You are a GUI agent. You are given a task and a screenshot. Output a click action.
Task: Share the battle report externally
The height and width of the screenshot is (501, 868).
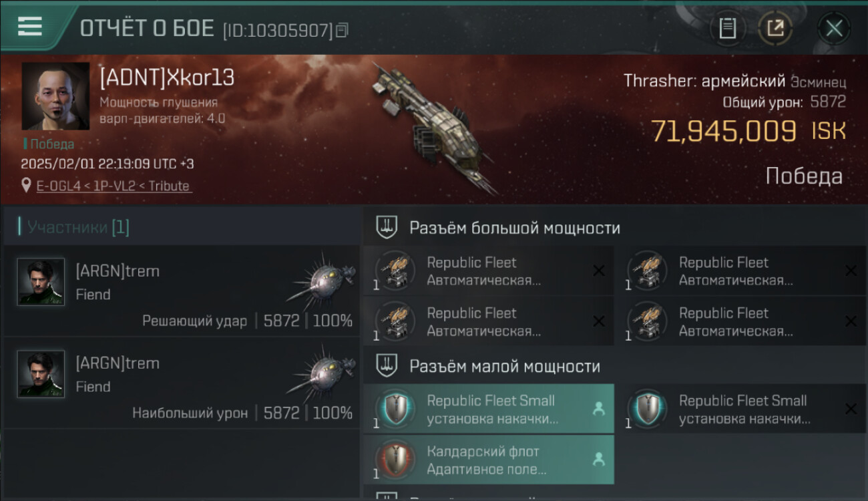pyautogui.click(x=775, y=28)
